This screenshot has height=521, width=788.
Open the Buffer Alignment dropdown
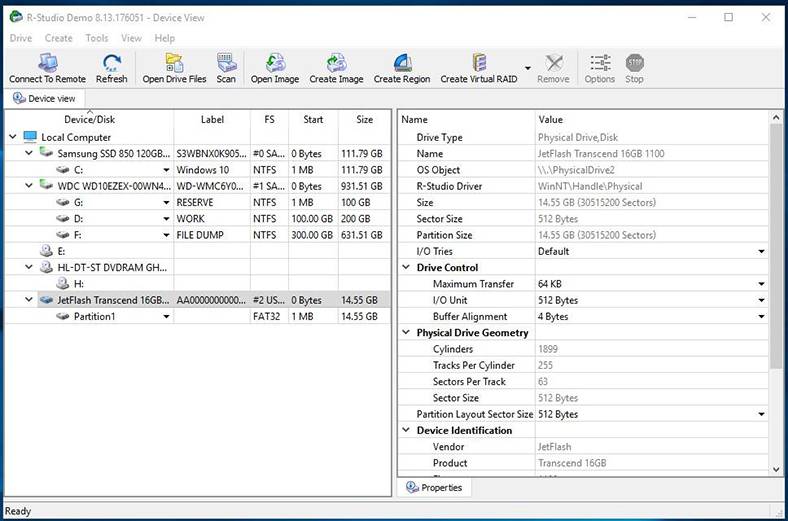tap(761, 317)
